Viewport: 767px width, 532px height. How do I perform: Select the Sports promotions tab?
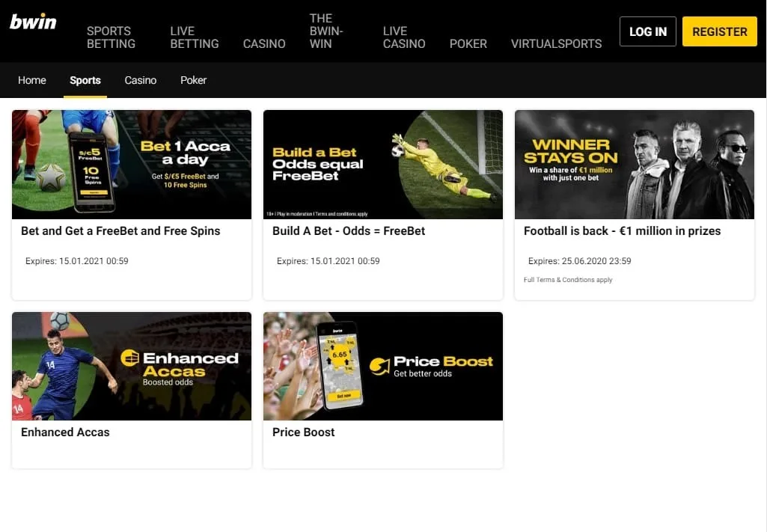pos(85,80)
